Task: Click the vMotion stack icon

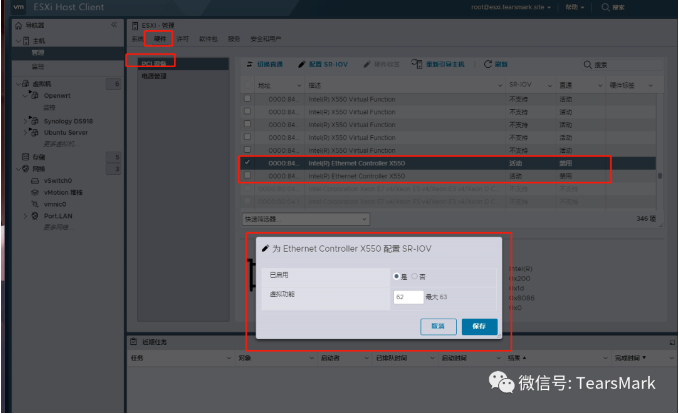Action: pyautogui.click(x=35, y=192)
